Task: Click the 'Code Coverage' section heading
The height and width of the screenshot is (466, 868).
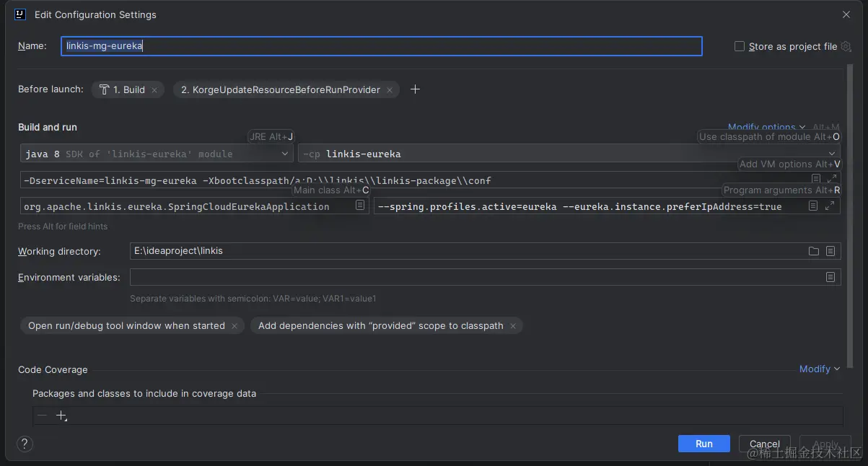Action: (x=53, y=369)
